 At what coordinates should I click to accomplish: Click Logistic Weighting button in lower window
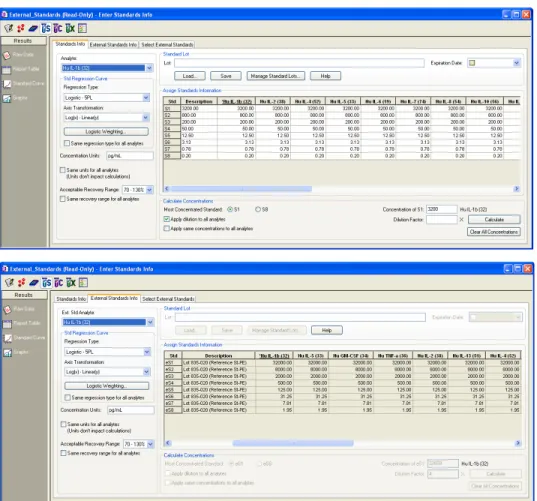(x=107, y=386)
